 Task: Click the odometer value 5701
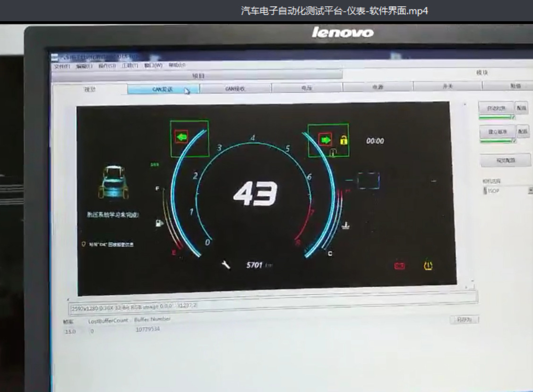coord(254,265)
